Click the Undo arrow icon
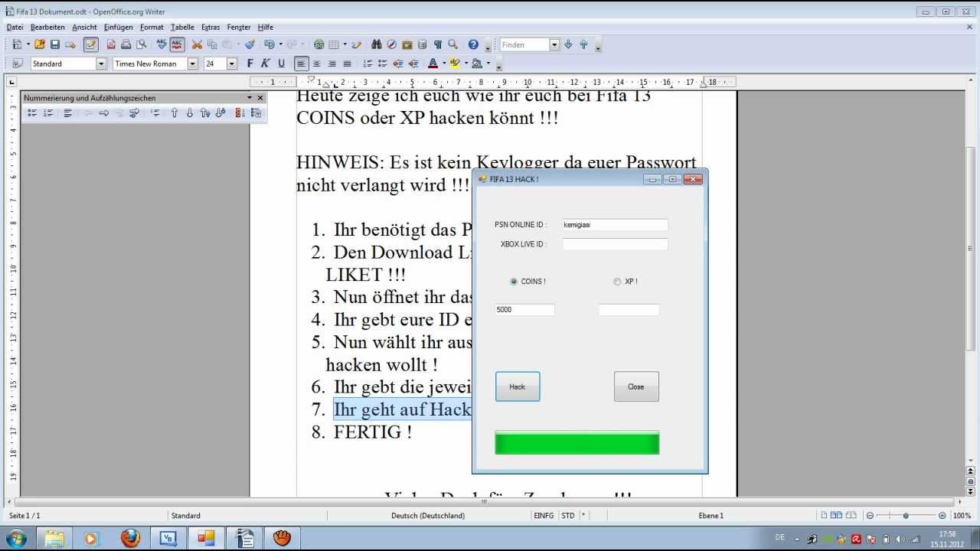The width and height of the screenshot is (980, 551). (269, 44)
